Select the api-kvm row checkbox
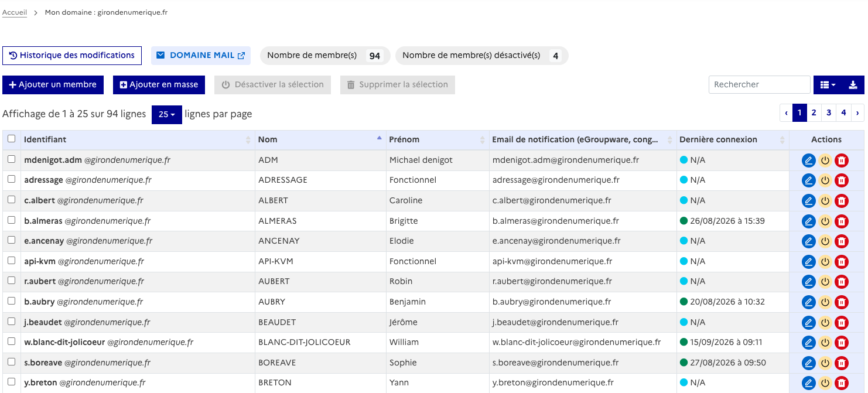Screen dimensions: 868x393 coord(12,261)
